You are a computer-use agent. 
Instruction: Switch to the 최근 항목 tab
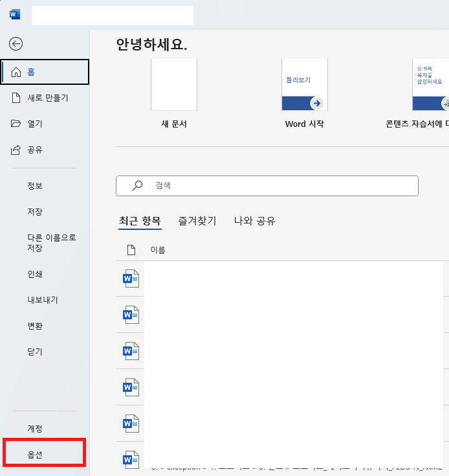140,221
